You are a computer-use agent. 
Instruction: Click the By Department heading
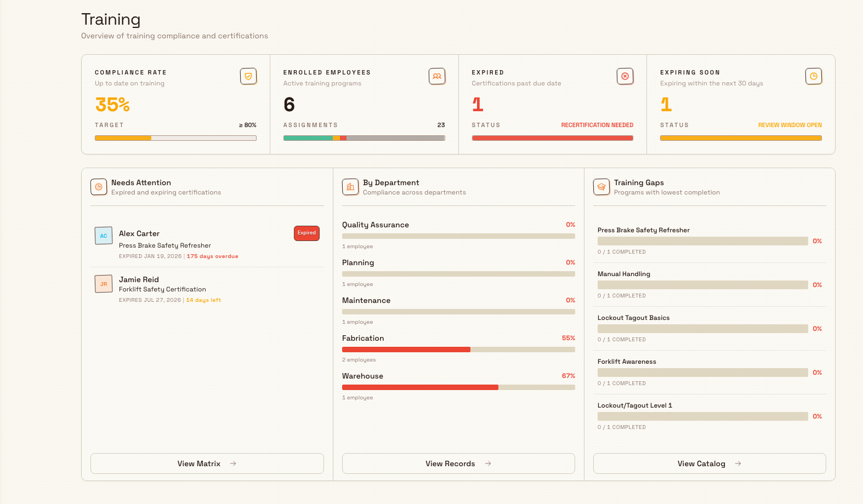coord(391,182)
